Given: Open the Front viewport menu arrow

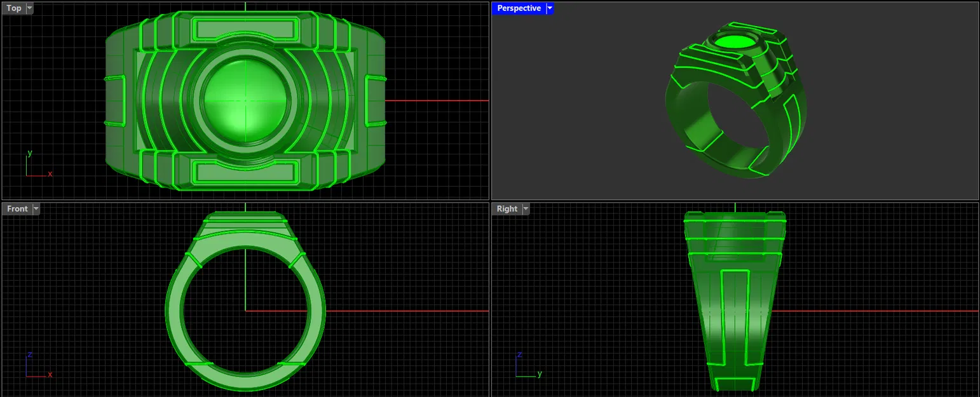Looking at the screenshot, I should [36, 208].
